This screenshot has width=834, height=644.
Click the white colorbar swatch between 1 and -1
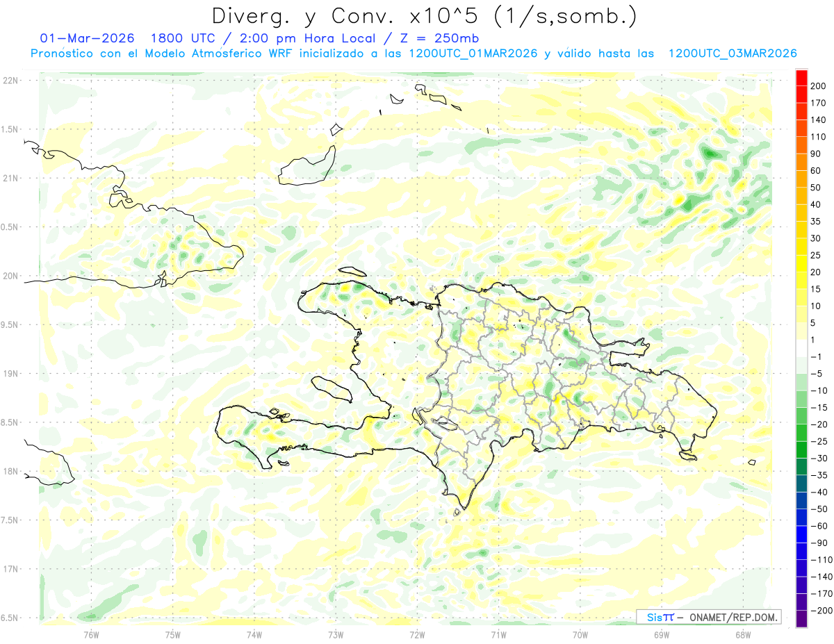coord(802,348)
